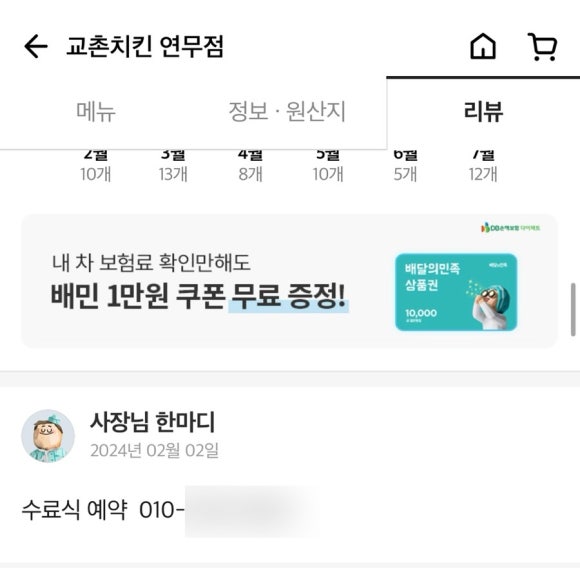Click the vertical scrollbar on right edge
Screen dimensions: 580x568
tap(573, 310)
